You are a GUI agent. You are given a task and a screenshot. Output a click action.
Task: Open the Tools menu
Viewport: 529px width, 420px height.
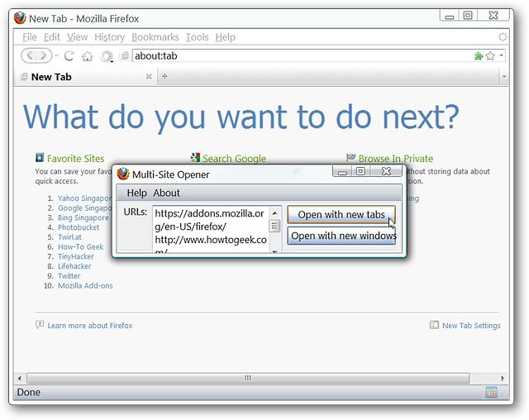pyautogui.click(x=197, y=37)
